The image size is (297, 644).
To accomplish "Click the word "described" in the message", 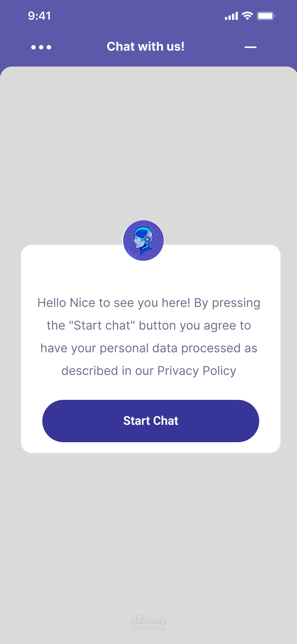I will click(90, 371).
